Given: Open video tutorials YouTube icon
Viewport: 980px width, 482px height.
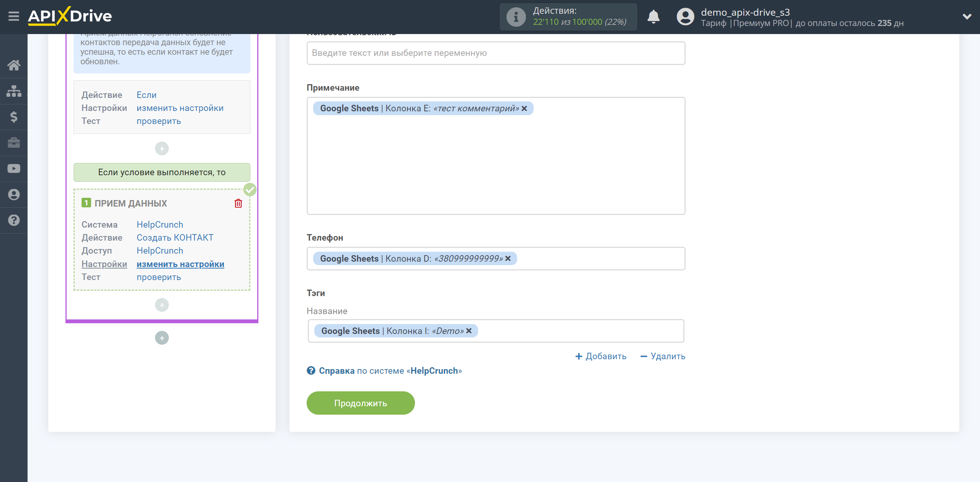Looking at the screenshot, I should [14, 169].
